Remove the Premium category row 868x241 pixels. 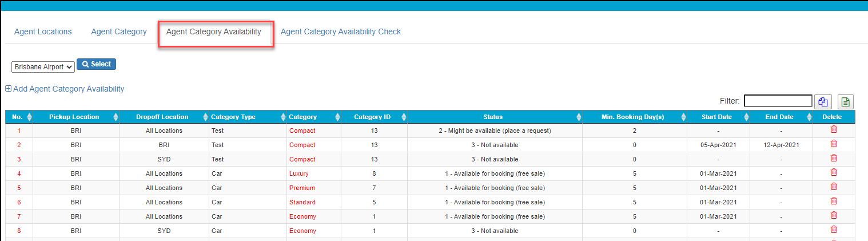[x=833, y=187]
